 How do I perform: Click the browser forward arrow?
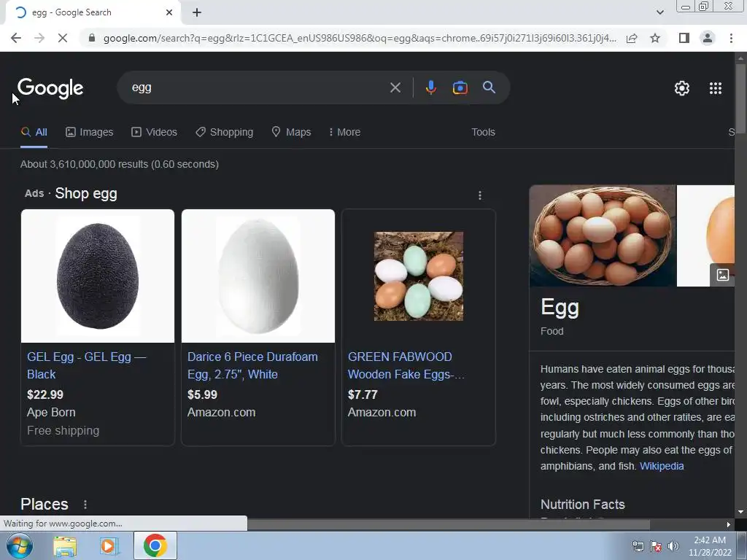coord(39,38)
